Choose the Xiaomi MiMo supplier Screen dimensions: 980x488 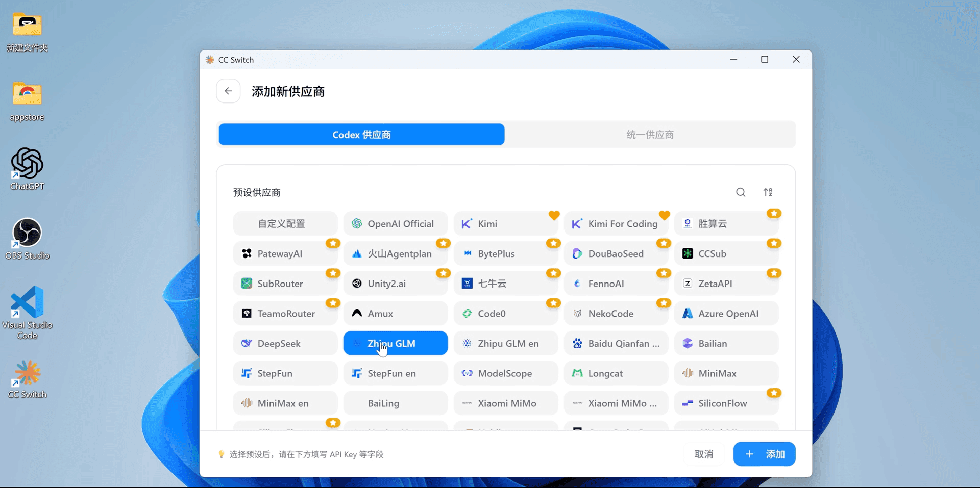(506, 403)
